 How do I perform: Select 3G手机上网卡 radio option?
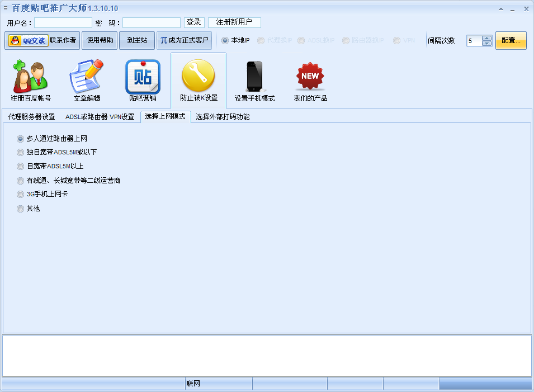coord(21,195)
